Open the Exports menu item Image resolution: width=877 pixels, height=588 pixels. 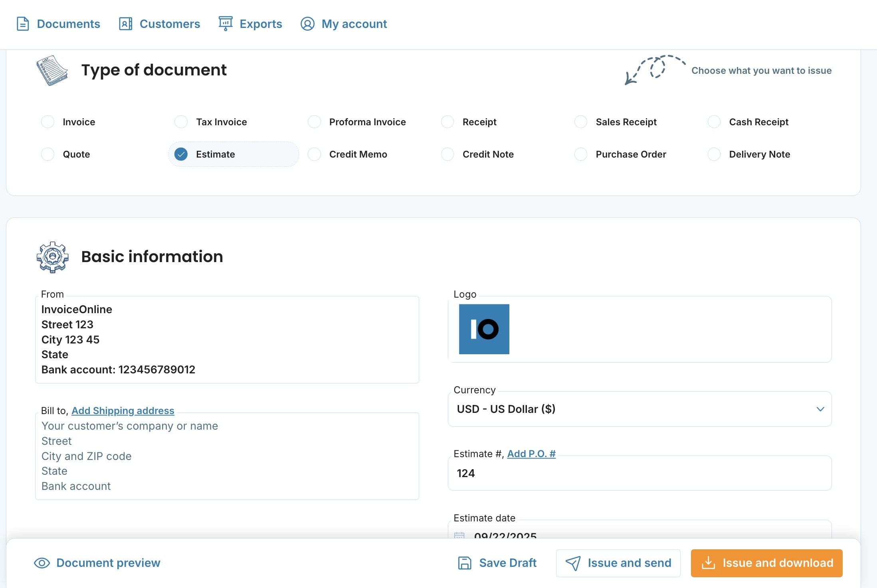click(261, 24)
